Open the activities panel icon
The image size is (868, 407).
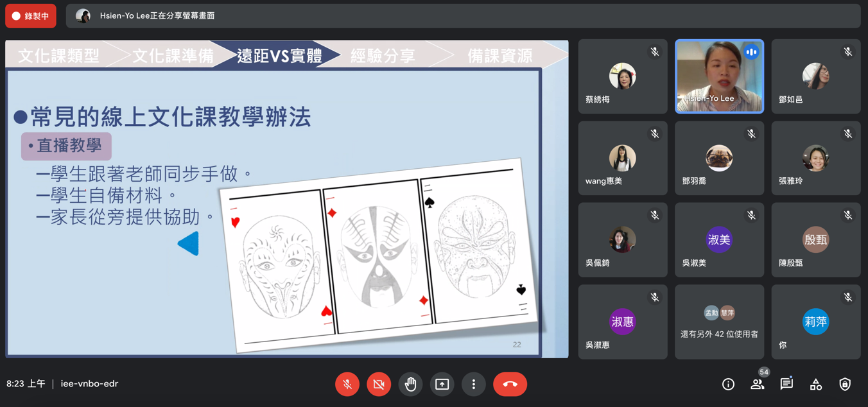pos(815,384)
